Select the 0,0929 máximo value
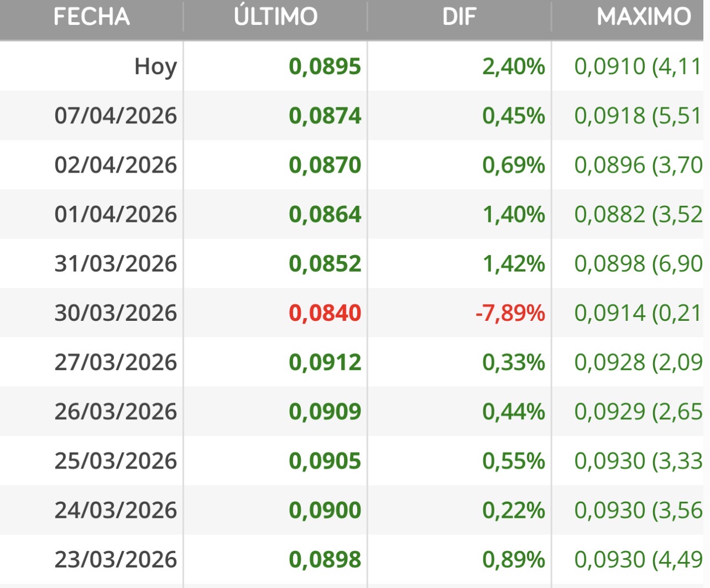710x588 pixels. [610, 412]
